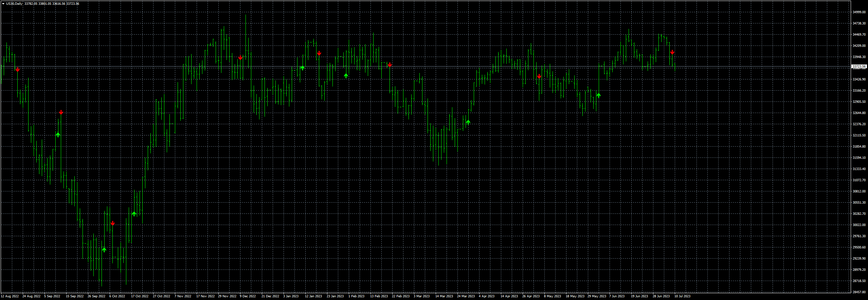Click the 15 Sep 2022 date label
This screenshot has width=868, height=300.
pos(75,296)
